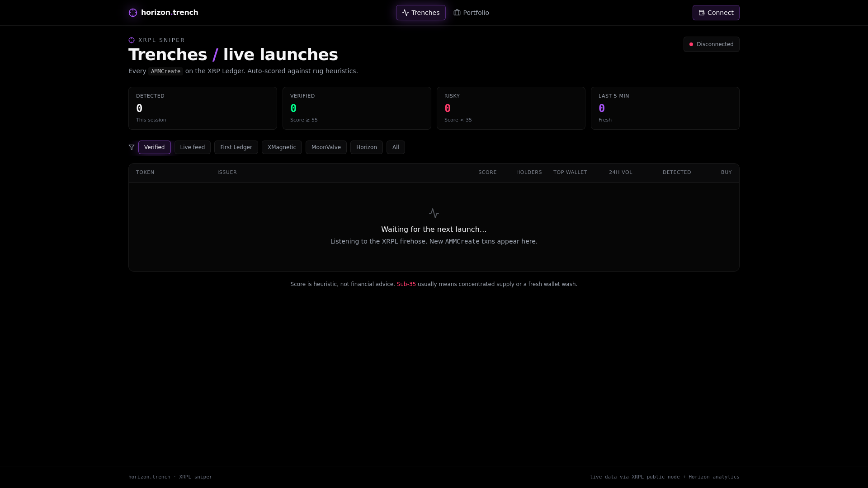Switch to the Trenches tab
The height and width of the screenshot is (488, 868).
[x=421, y=13]
